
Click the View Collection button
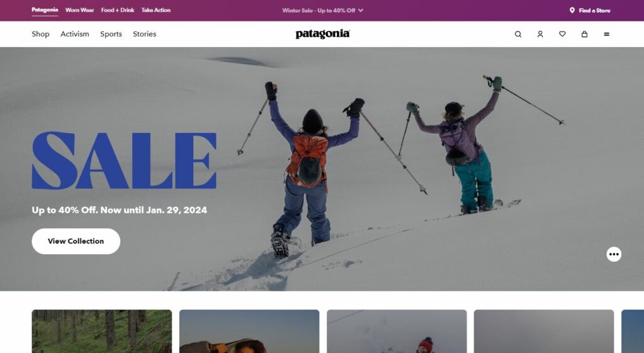click(x=76, y=241)
